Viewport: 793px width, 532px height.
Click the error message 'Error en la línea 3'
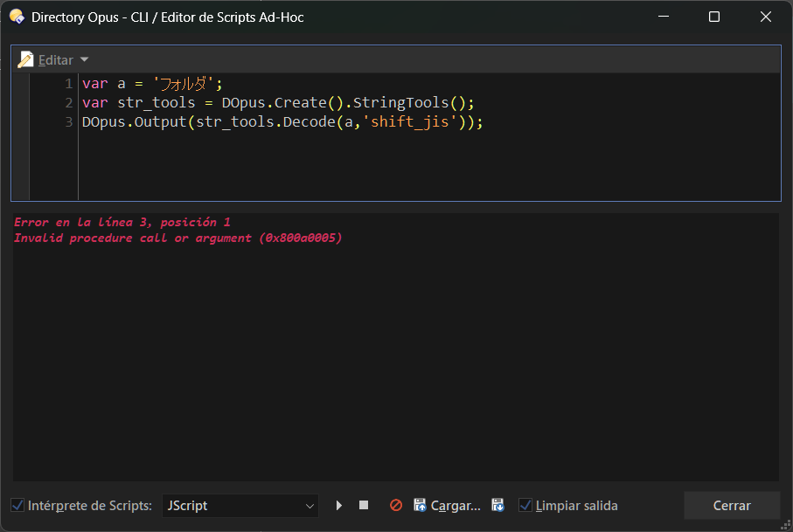tap(122, 222)
